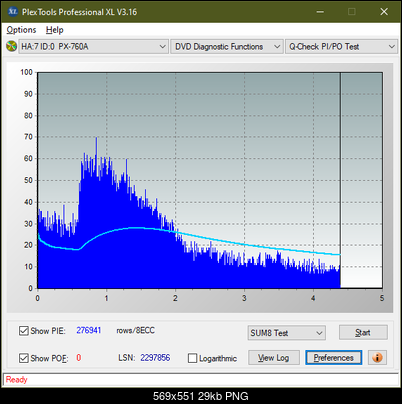Open the Q-Check PI/PO Test dropdown
The image size is (402, 404).
point(341,47)
